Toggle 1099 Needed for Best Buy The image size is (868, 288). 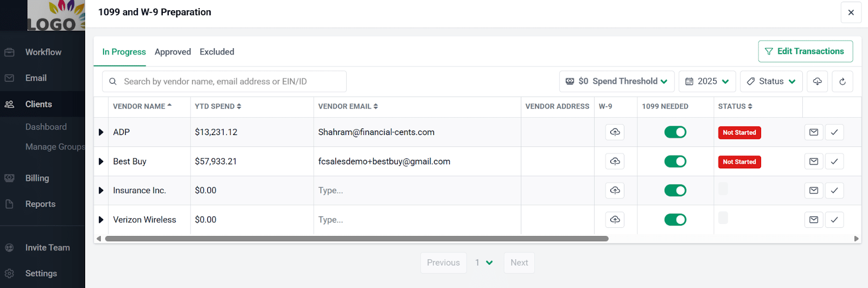[x=675, y=162]
